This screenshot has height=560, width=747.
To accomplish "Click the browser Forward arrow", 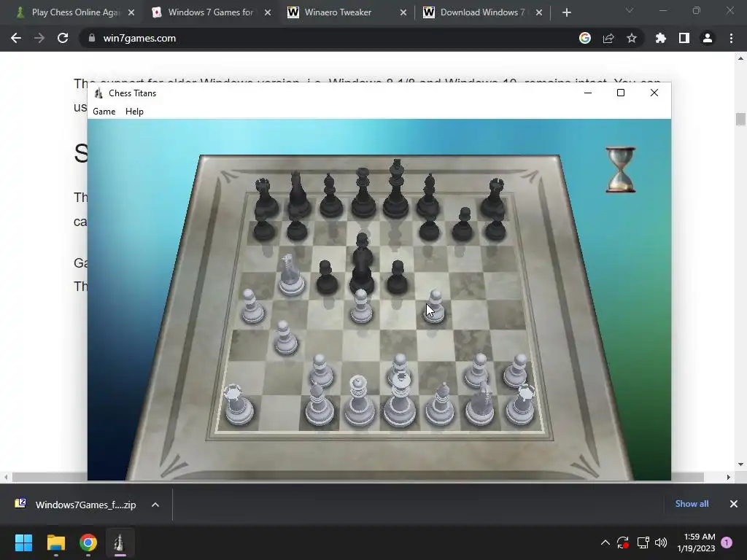I will point(39,38).
